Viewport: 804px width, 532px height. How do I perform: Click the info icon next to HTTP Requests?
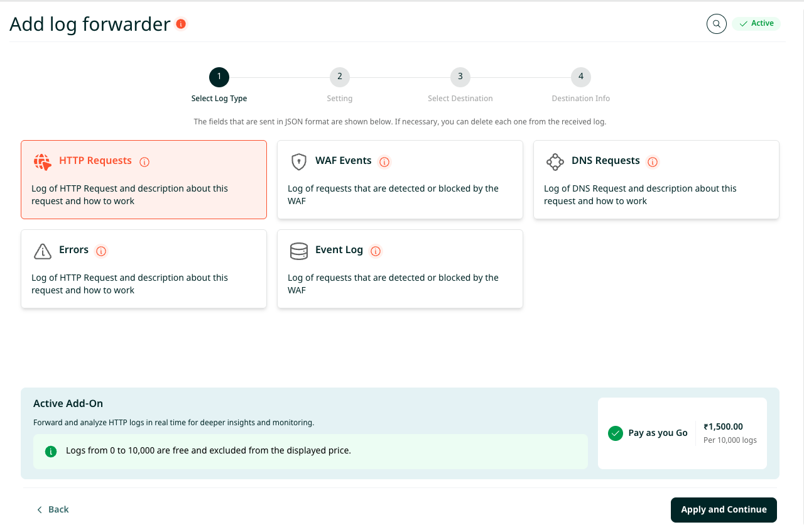click(x=144, y=161)
